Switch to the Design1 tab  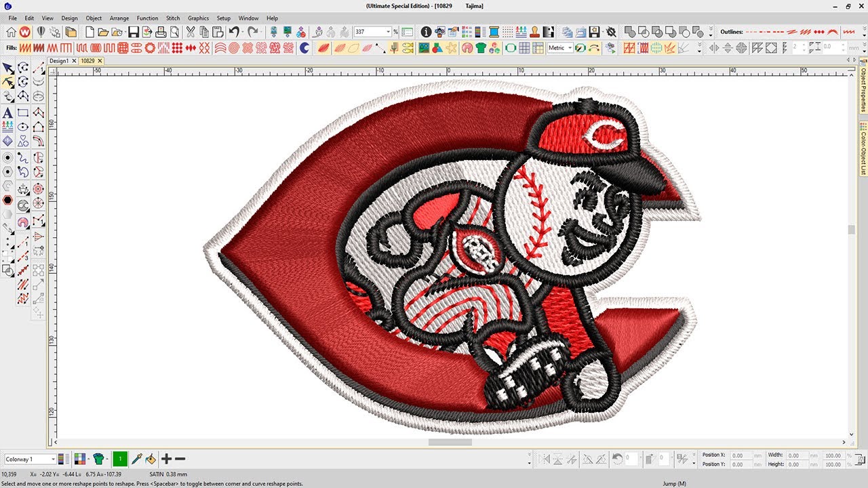point(58,61)
